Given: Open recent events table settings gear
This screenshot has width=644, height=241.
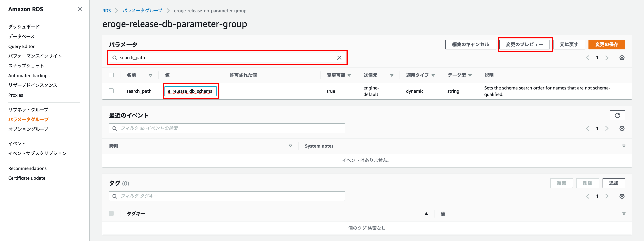Looking at the screenshot, I should pos(622,128).
